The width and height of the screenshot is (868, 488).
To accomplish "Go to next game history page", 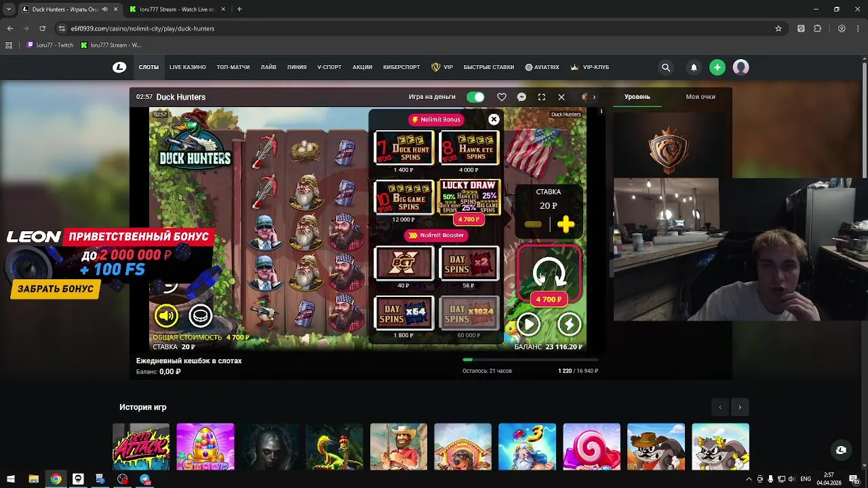I will pyautogui.click(x=740, y=407).
